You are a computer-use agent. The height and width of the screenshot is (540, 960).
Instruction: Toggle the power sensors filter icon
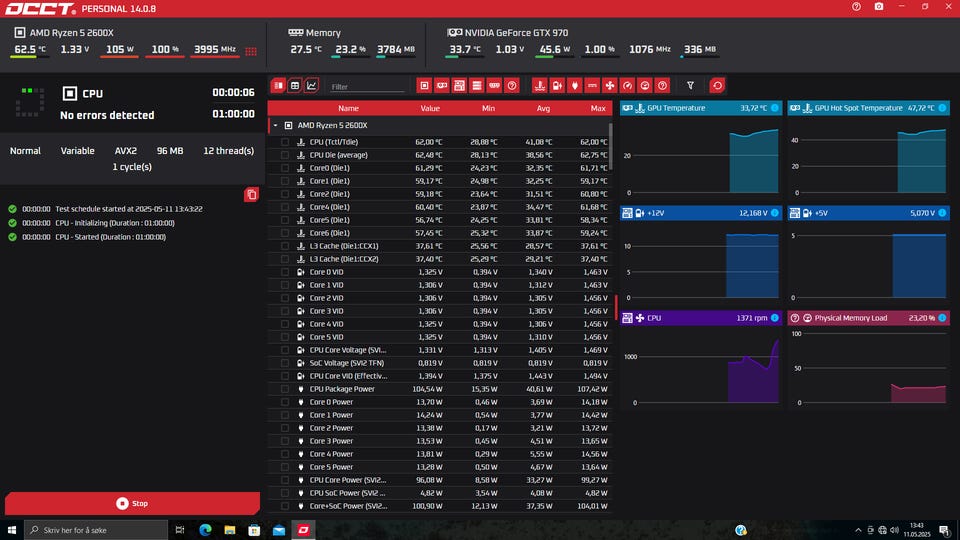574,86
